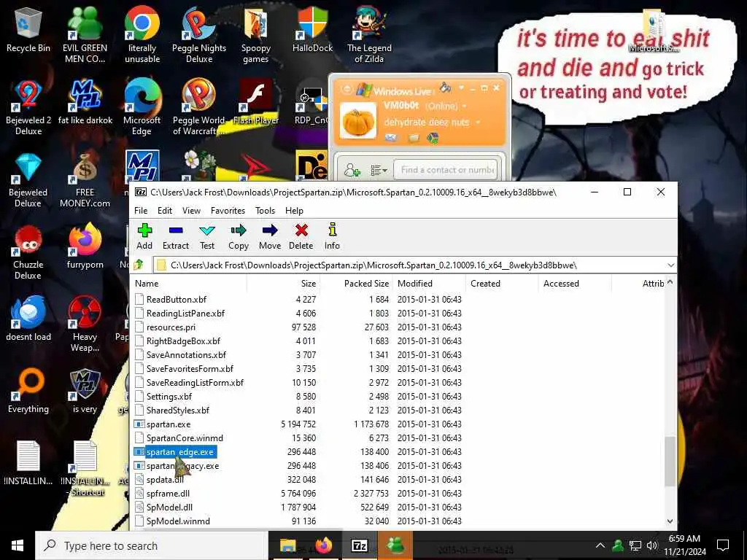The height and width of the screenshot is (560, 747).
Task: Open Info for the selected file
Action: (x=332, y=237)
